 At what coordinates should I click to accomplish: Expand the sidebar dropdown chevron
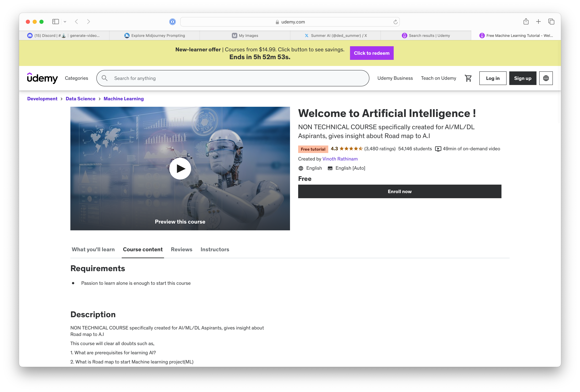[x=65, y=22]
